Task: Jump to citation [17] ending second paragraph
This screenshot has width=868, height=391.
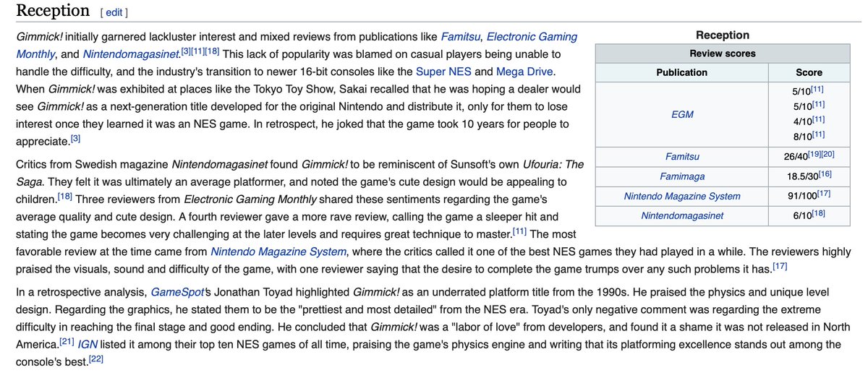Action: click(780, 267)
